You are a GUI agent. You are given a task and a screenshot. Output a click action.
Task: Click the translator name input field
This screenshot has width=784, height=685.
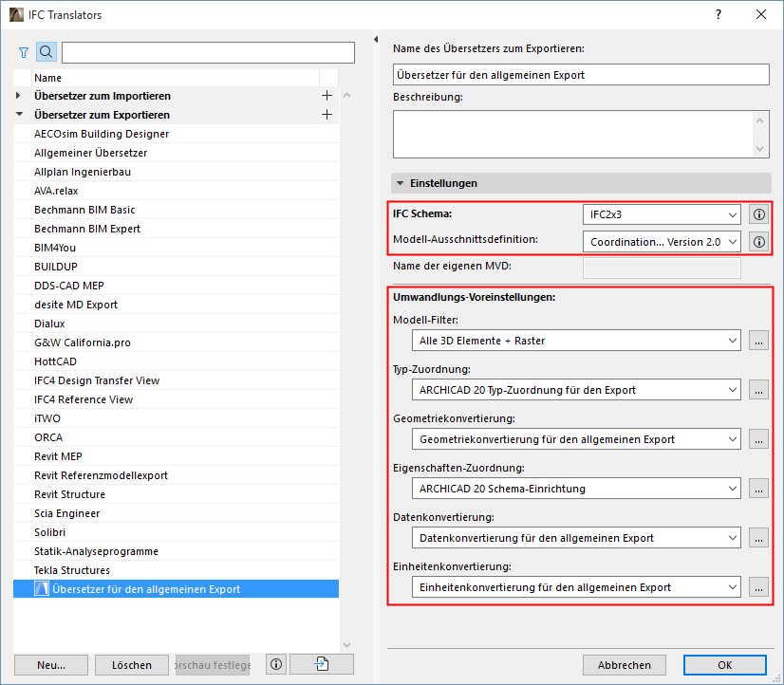point(581,75)
